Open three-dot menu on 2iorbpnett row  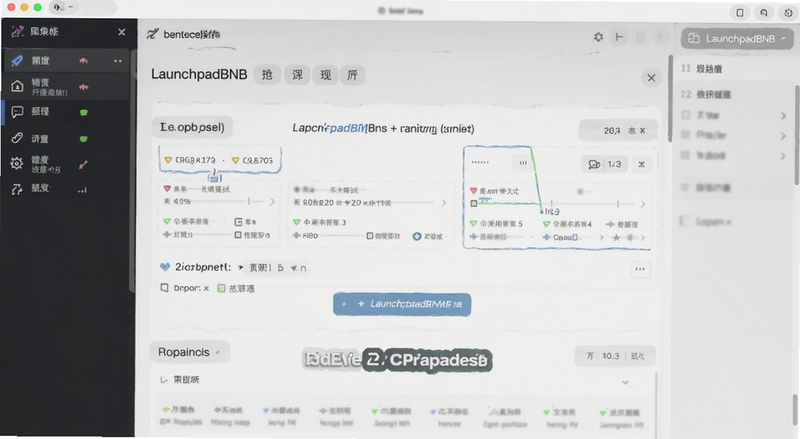(640, 269)
